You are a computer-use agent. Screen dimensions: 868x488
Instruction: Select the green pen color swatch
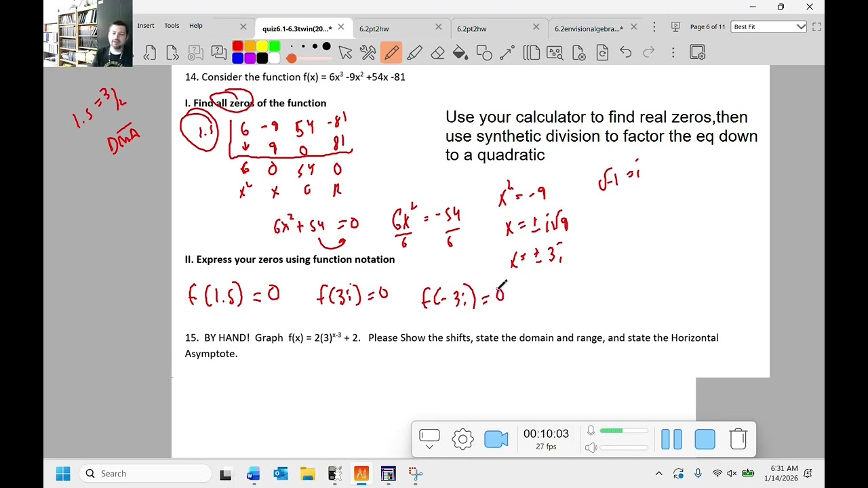[274, 47]
